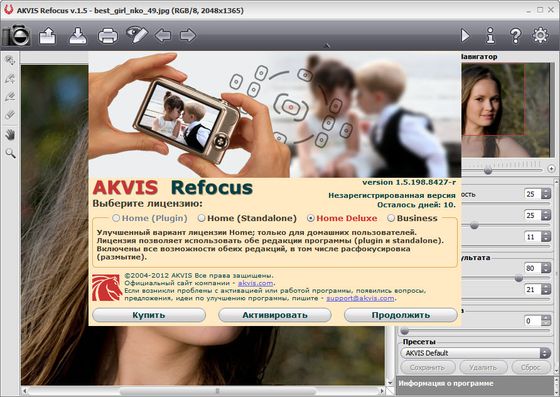Click the Осталось дней: 10. text
The width and height of the screenshot is (560, 397).
click(416, 205)
